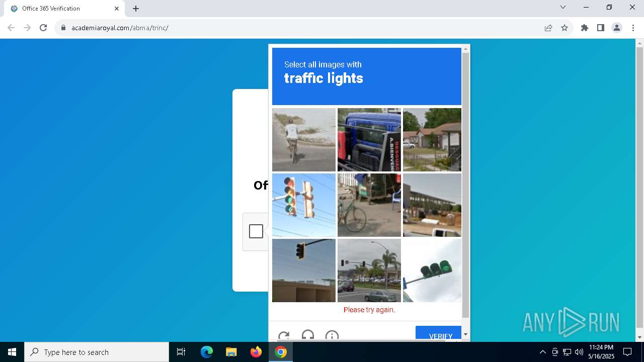Select the open shed with white vehicle tile

coord(432,205)
